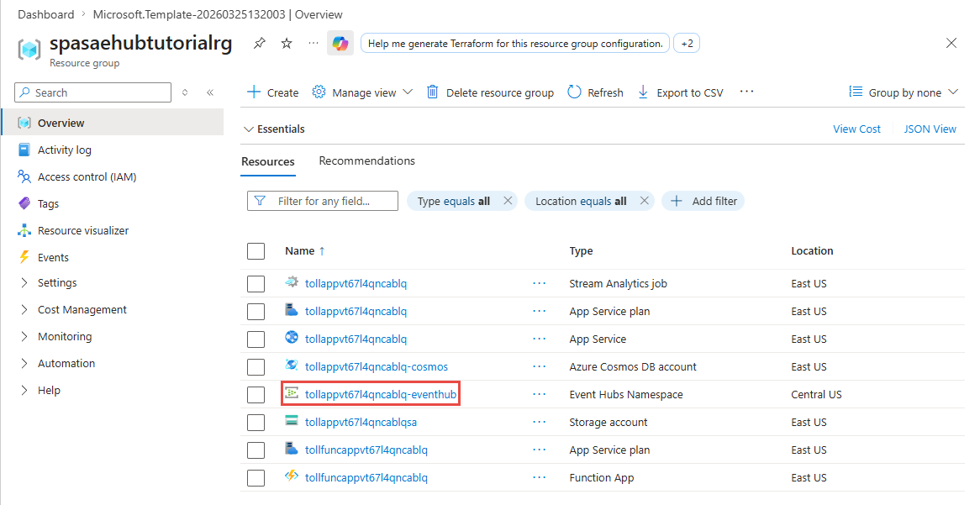The height and width of the screenshot is (505, 980).
Task: Click the Function App lightning icon
Action: pyautogui.click(x=292, y=476)
